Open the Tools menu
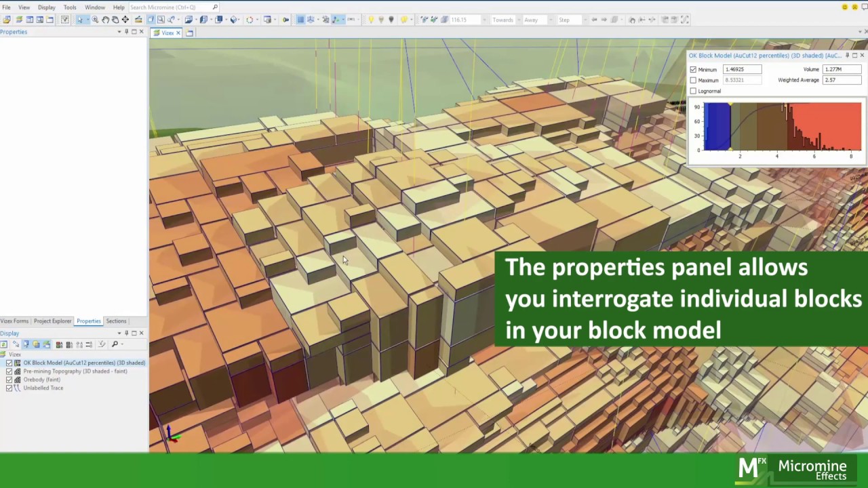Viewport: 868px width, 488px height. (70, 7)
